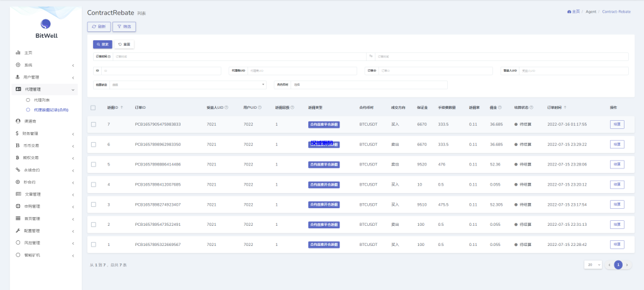Click the help icon next to 受益人UID

pyautogui.click(x=226, y=108)
